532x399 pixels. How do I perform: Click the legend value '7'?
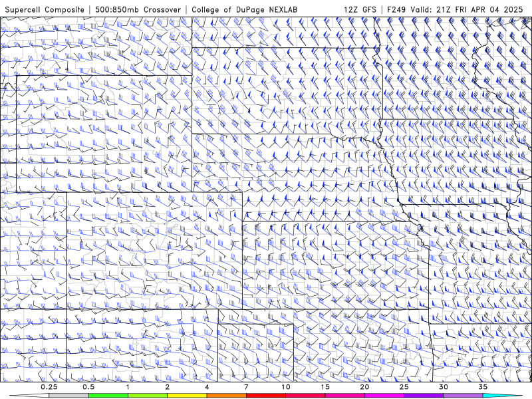[x=246, y=387]
